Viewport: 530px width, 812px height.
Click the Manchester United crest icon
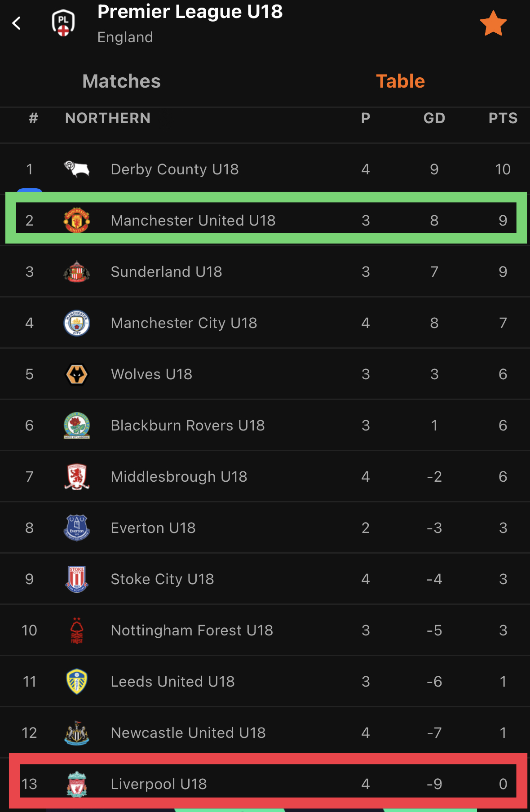point(77,220)
